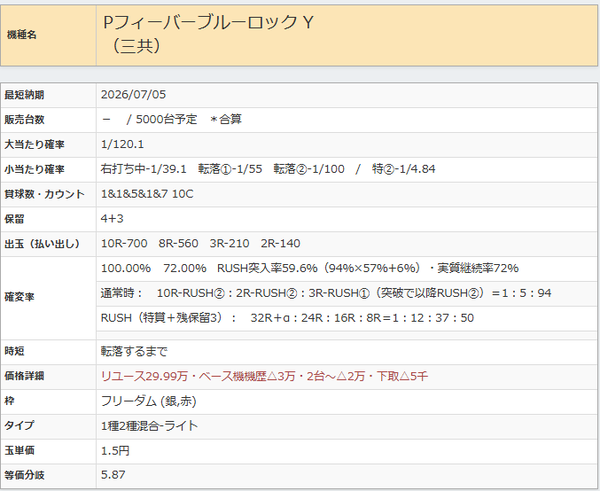Click the 賞球数・カウント row label
The width and height of the screenshot is (600, 491).
point(44,194)
